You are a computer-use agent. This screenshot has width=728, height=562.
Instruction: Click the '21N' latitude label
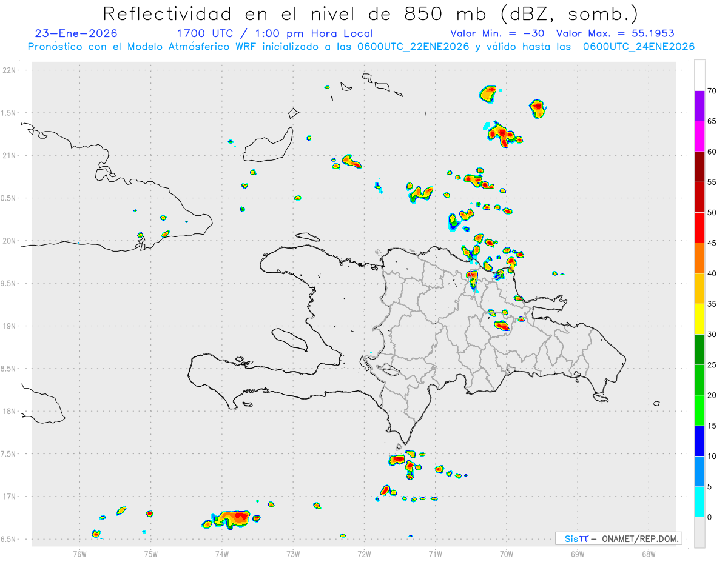point(10,155)
